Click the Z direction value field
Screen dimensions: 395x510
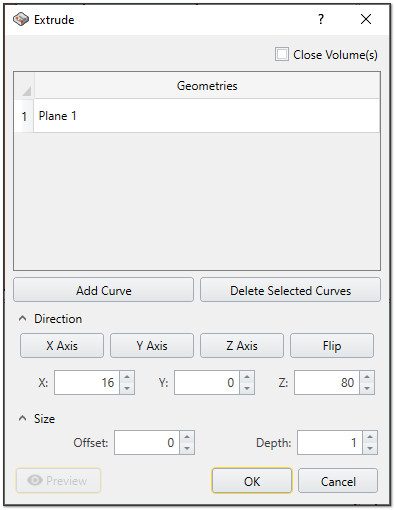[x=327, y=383]
